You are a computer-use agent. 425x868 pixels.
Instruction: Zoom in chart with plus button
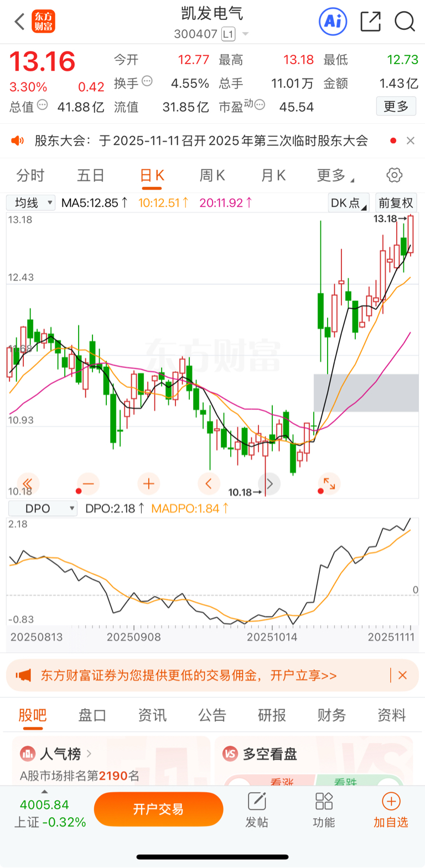click(148, 483)
